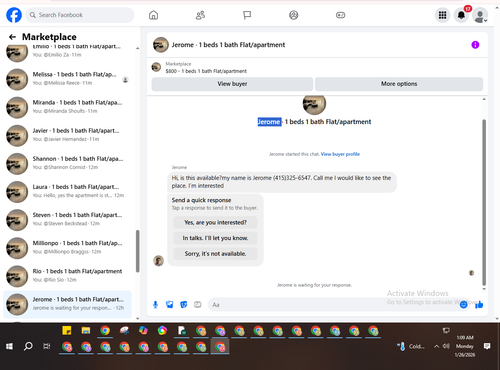Open the volume control in tray
Viewport: 500px width, 370px height.
click(x=446, y=346)
